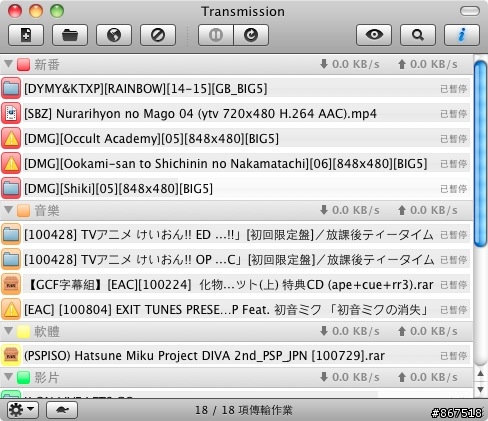
Task: Toggle the turtle speed limit mode
Action: [62, 410]
